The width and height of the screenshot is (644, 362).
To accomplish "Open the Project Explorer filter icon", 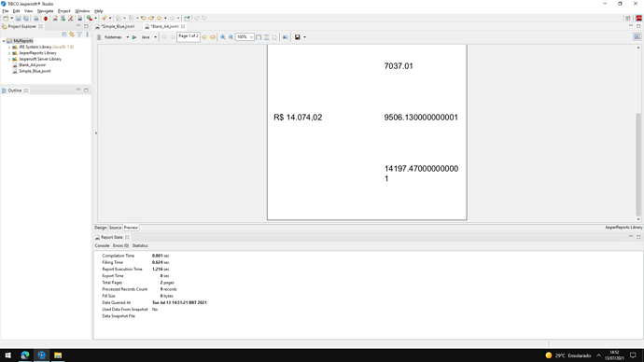I will click(x=79, y=35).
